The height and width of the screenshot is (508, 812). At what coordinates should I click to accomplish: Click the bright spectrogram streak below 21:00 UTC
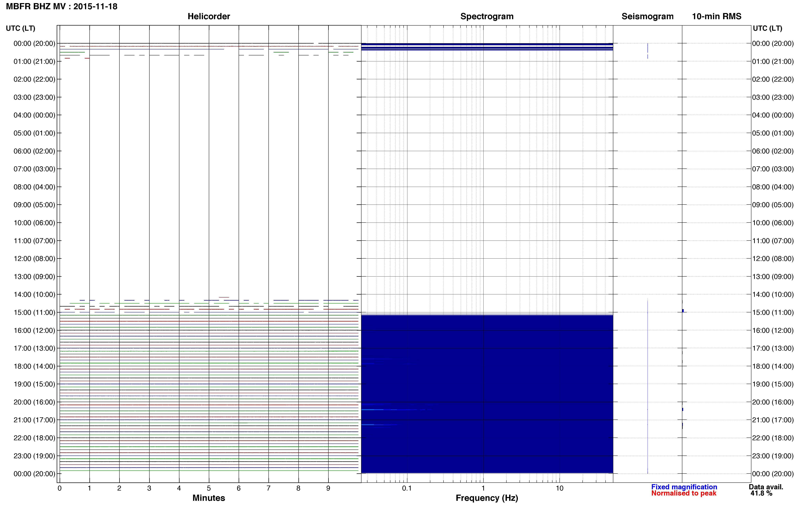(379, 425)
